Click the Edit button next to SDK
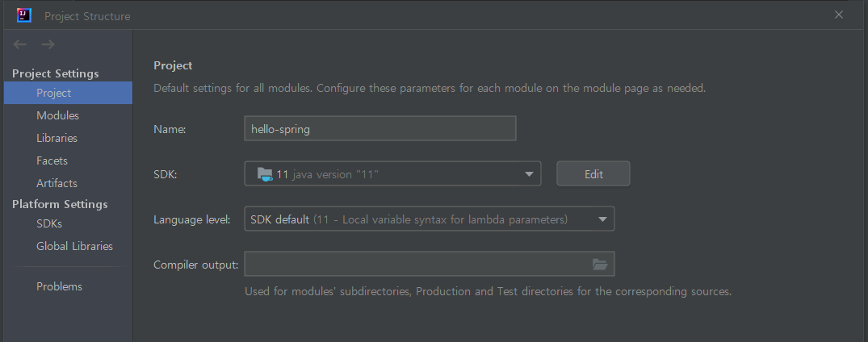868x342 pixels. click(593, 173)
